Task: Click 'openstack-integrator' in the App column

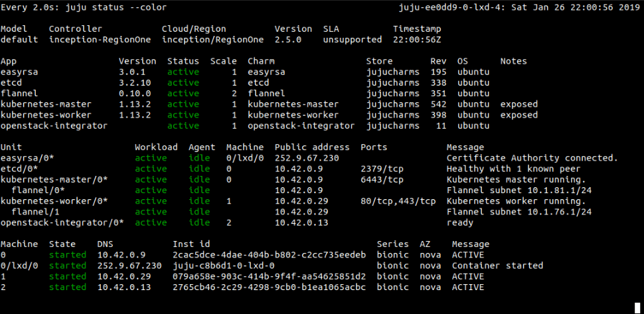Action: tap(54, 125)
